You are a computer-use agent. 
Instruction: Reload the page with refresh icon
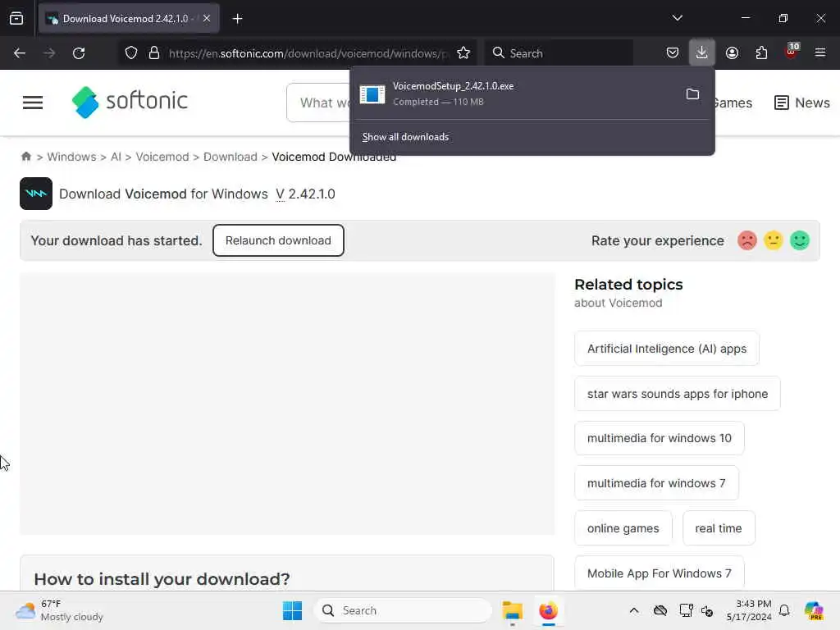click(x=79, y=53)
